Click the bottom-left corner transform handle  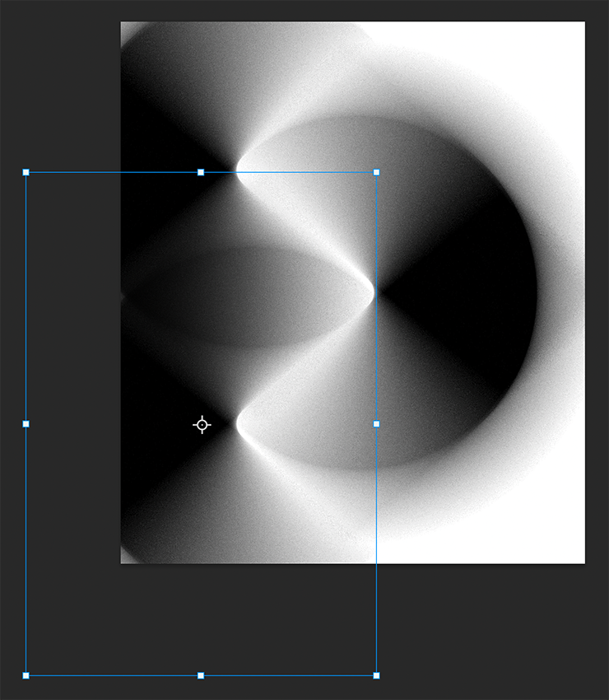pos(26,675)
